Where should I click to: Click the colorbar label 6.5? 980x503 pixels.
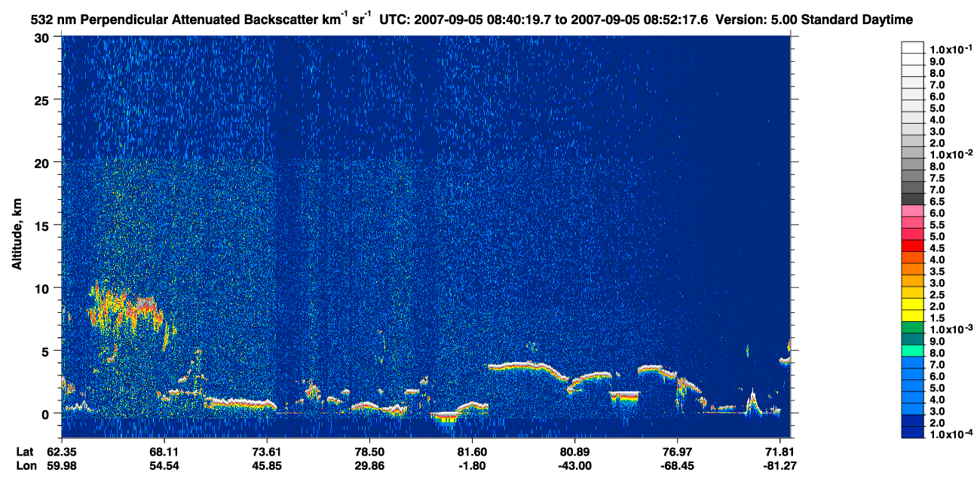938,201
